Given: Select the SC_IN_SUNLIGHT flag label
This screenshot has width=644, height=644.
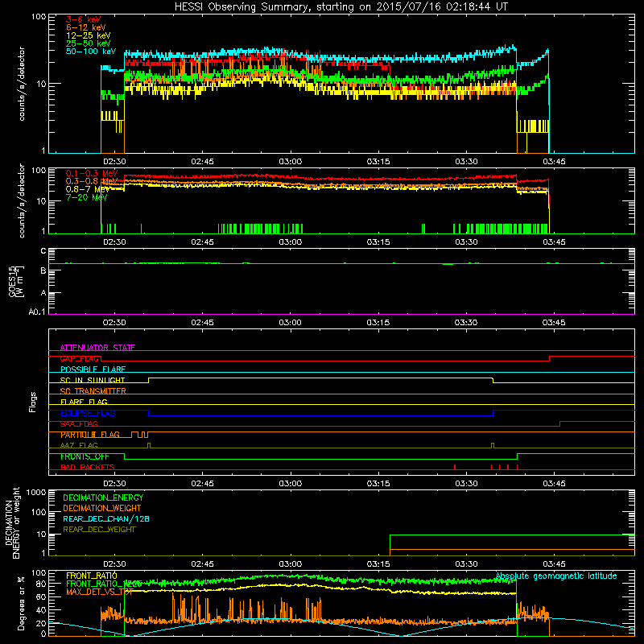Looking at the screenshot, I should tap(93, 380).
